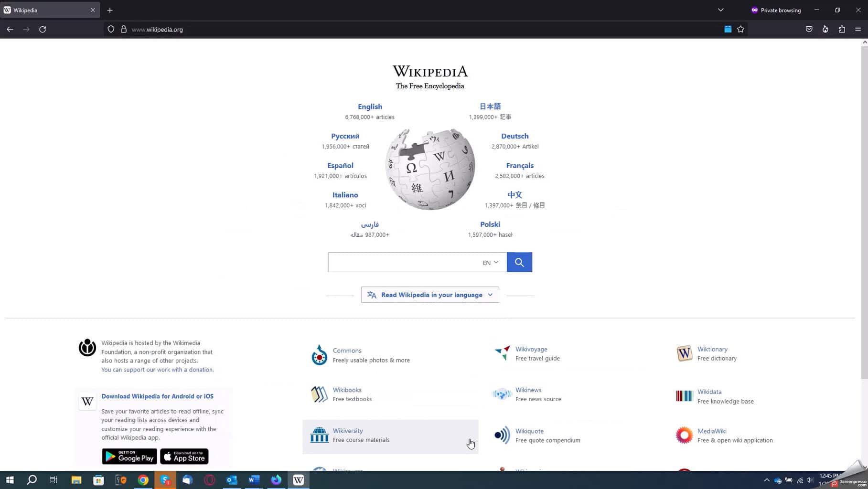Screen dimensions: 868x489
Task: Open the 日本語 Wikipedia link
Action: (x=490, y=106)
